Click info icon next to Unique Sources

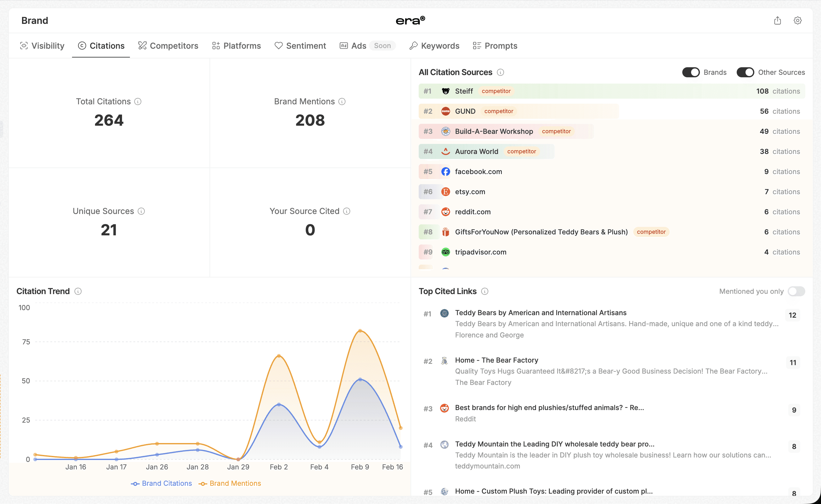coord(141,211)
